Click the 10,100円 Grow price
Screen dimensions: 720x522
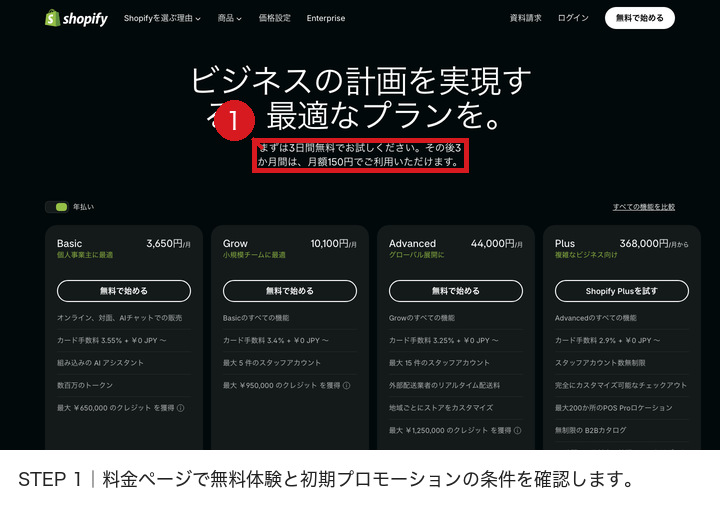333,244
